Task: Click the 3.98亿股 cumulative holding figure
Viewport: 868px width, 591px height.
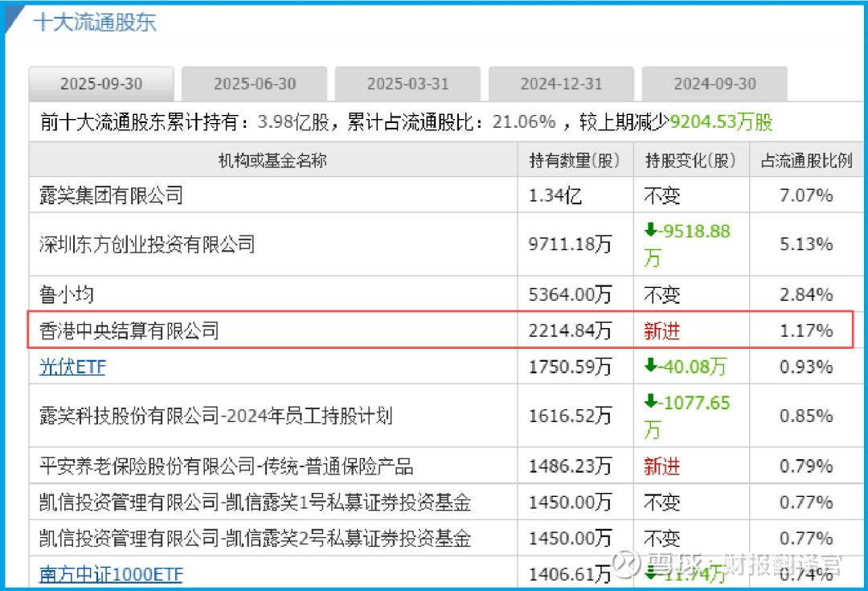Action: (x=293, y=122)
